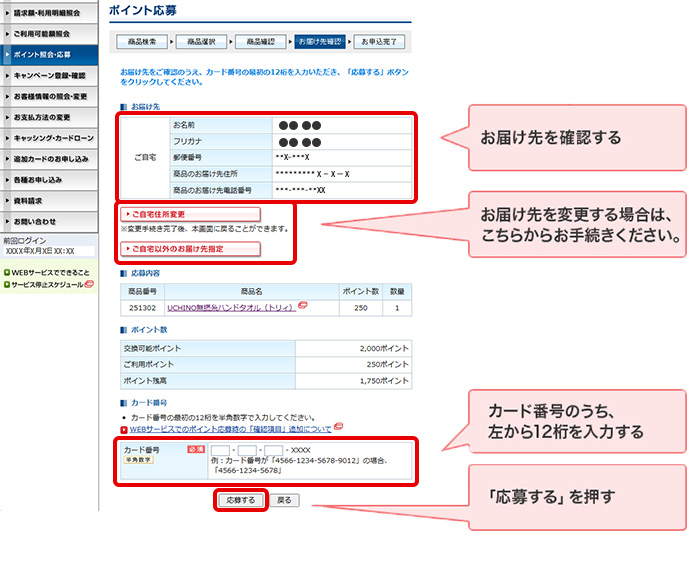Expand キャンペーン登録・確認 sidebar section
Image resolution: width=687 pixels, height=572 pixels.
coord(52,75)
